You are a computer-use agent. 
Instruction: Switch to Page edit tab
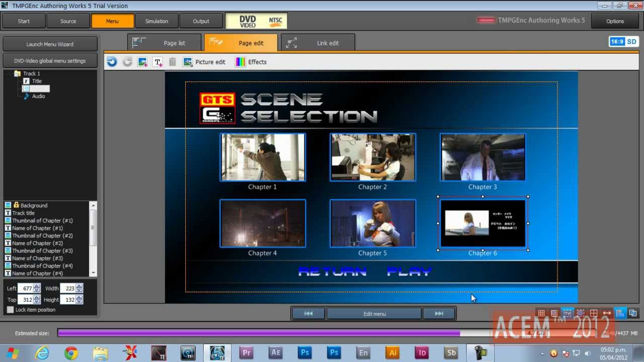tap(241, 43)
